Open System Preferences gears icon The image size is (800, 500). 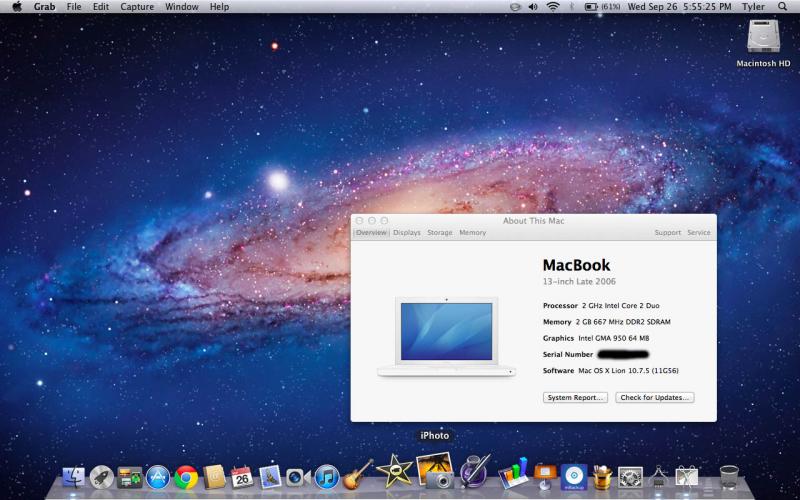(x=631, y=478)
